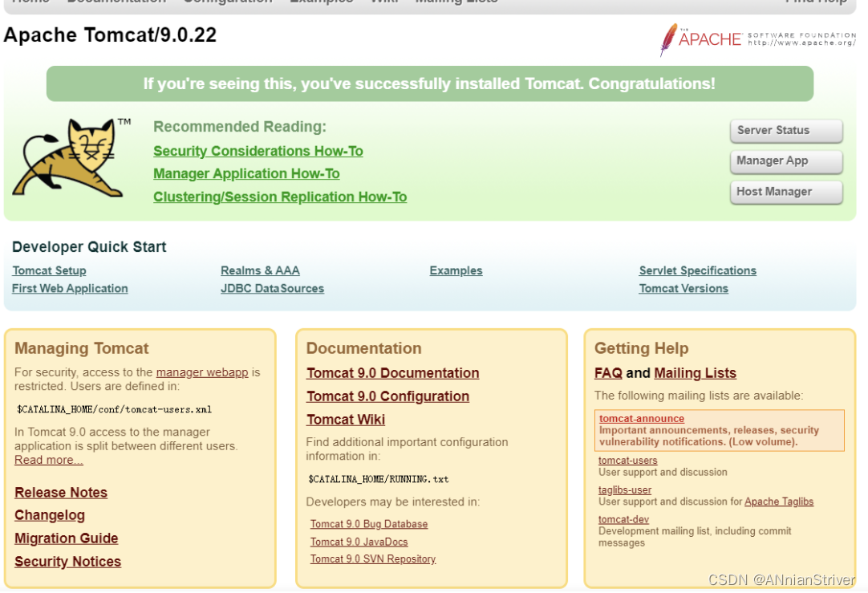Open Tomcat 9.0 Bug Database link
The image size is (868, 593).
(369, 524)
